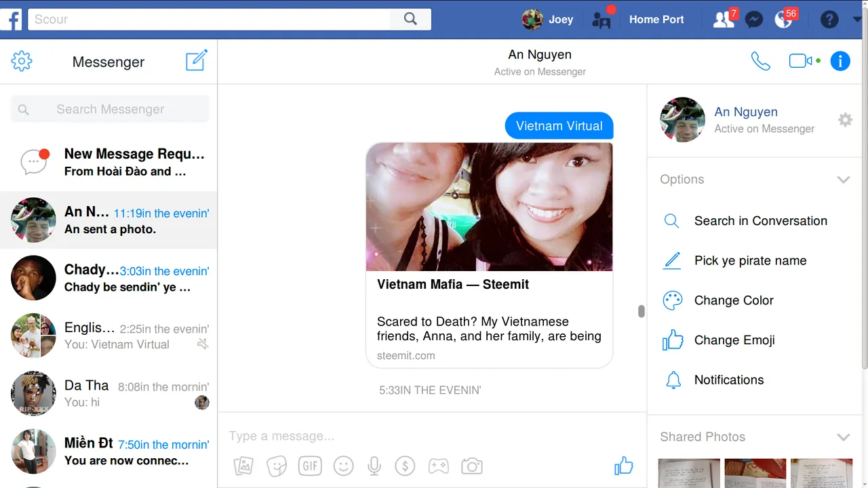Screen dimensions: 868x488
Task: Click the 5:33IN THE EVENIN' timestamp
Action: (x=430, y=390)
